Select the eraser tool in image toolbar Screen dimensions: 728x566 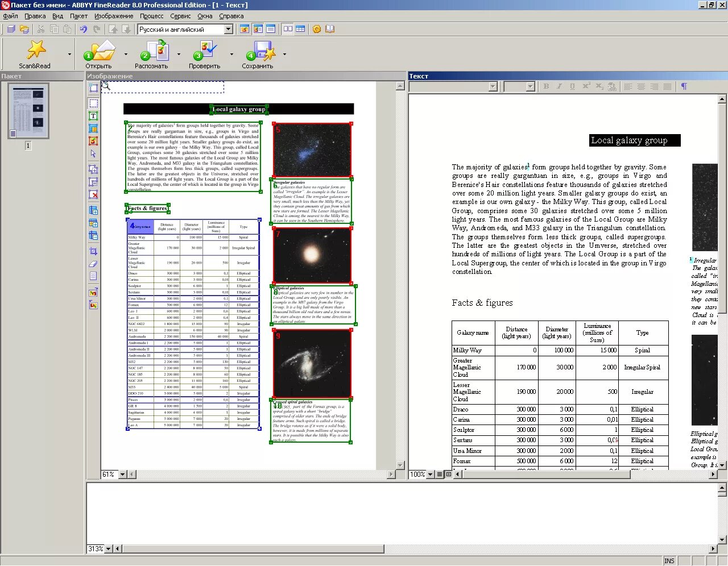coord(93,264)
